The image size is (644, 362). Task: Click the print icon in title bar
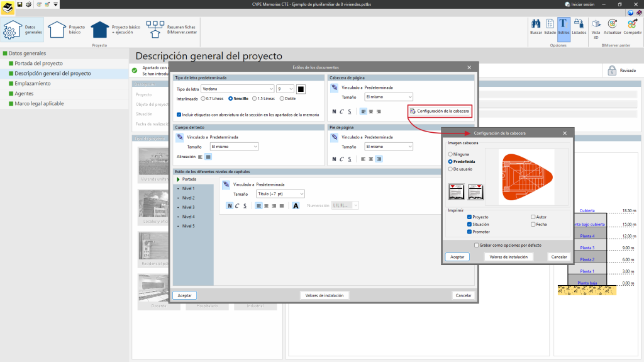pos(28,4)
